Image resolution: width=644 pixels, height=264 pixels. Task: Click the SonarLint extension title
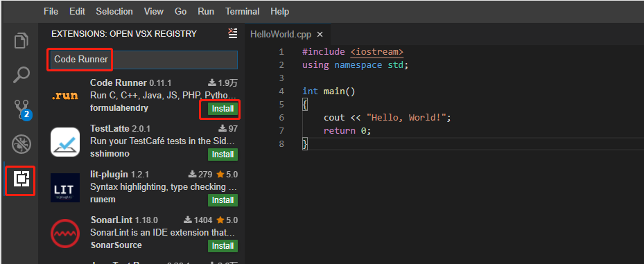[x=112, y=220]
